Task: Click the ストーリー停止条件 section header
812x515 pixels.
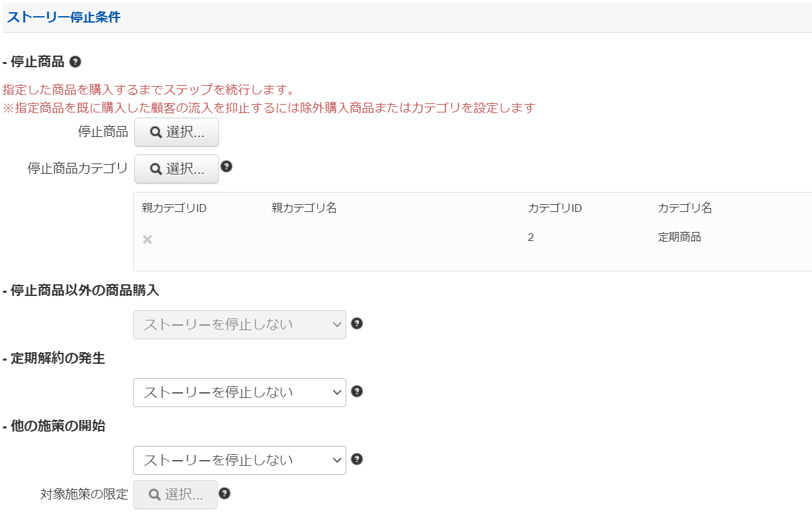Action: 63,17
